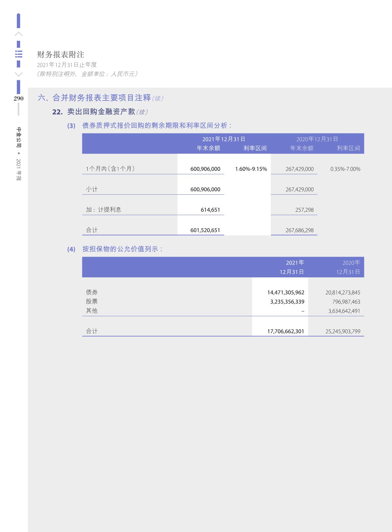Viewport: 392px width, 532px height.
Task: Click the 债券 value 14,471,305,962
Action: (x=286, y=293)
